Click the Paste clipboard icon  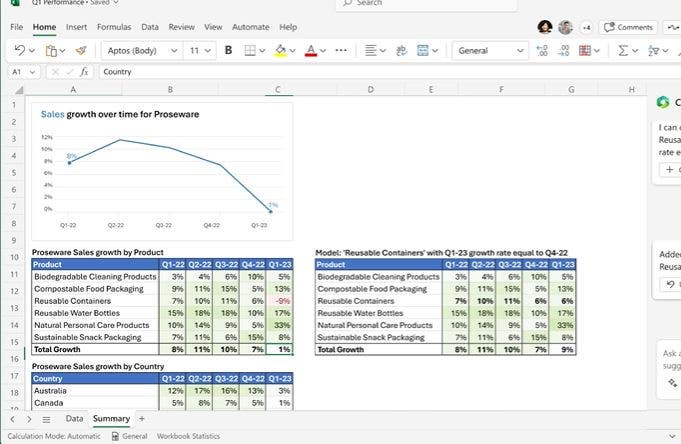(x=52, y=50)
